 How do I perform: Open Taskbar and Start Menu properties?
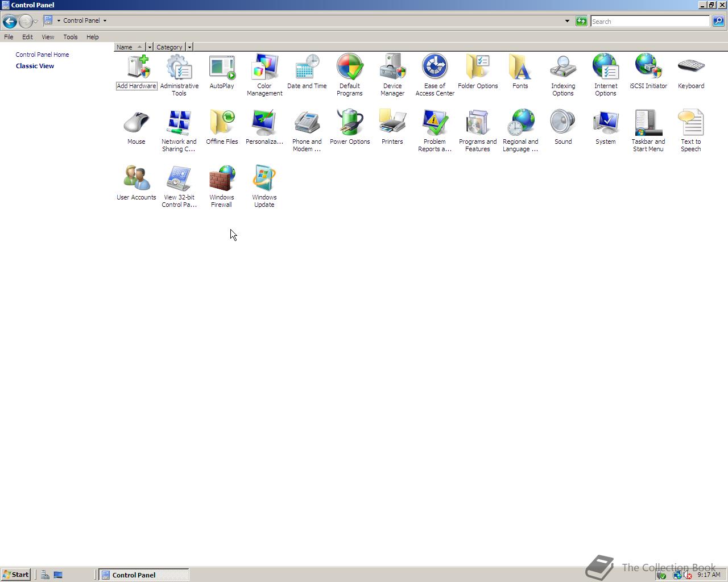coord(648,131)
